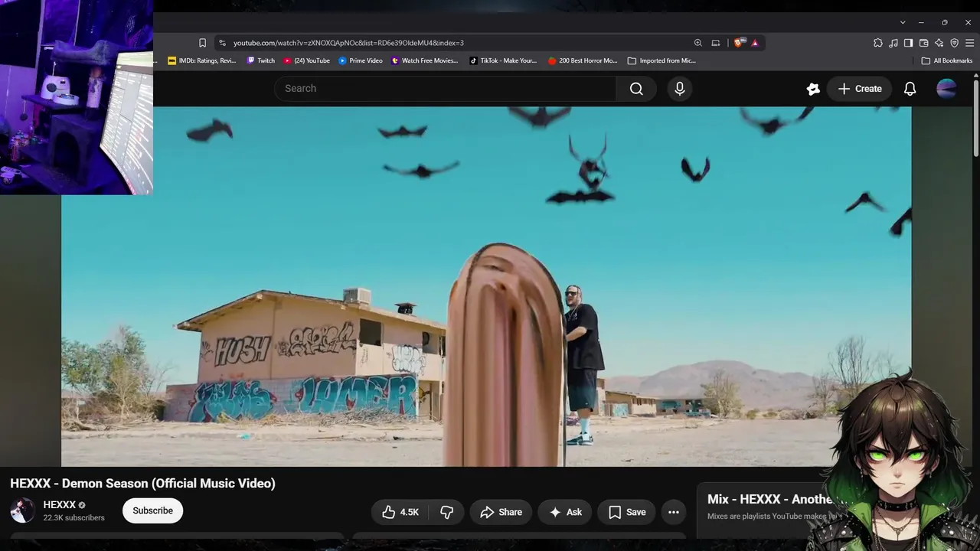Bookmark this page with the bookmark icon
Screen dimensions: 980x551
tap(202, 43)
